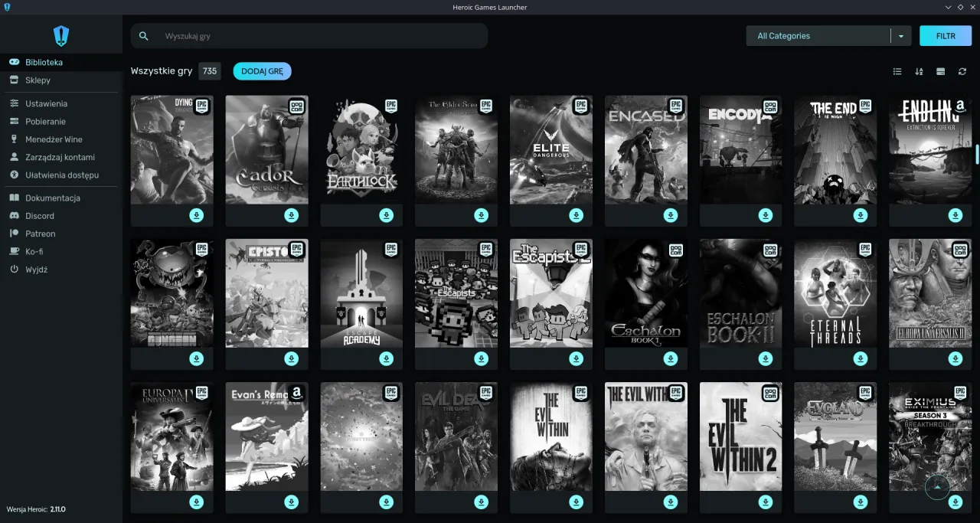Open the FILTR filter menu
Image resolution: width=980 pixels, height=523 pixels.
(x=946, y=36)
